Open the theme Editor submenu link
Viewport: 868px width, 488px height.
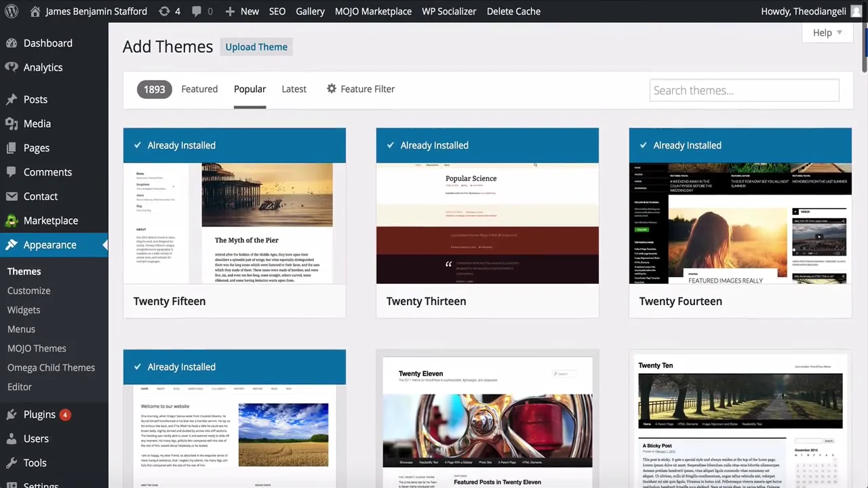click(x=20, y=386)
